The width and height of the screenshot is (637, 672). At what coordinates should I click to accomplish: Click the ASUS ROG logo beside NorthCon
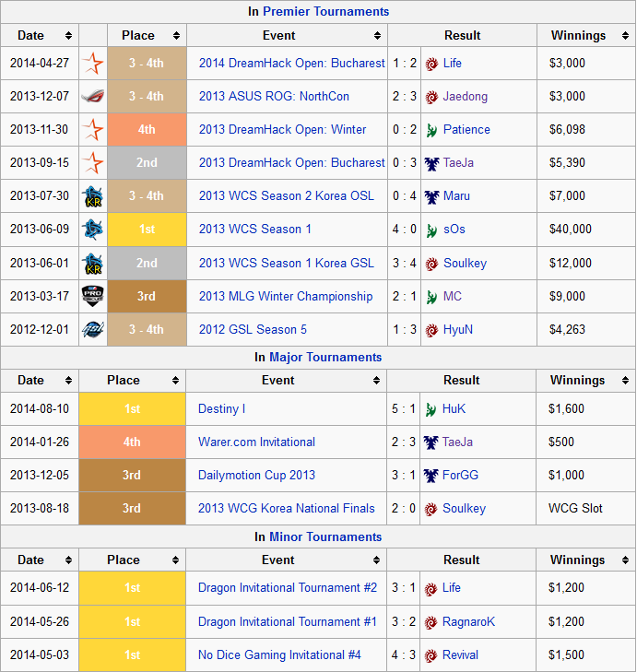(x=93, y=97)
